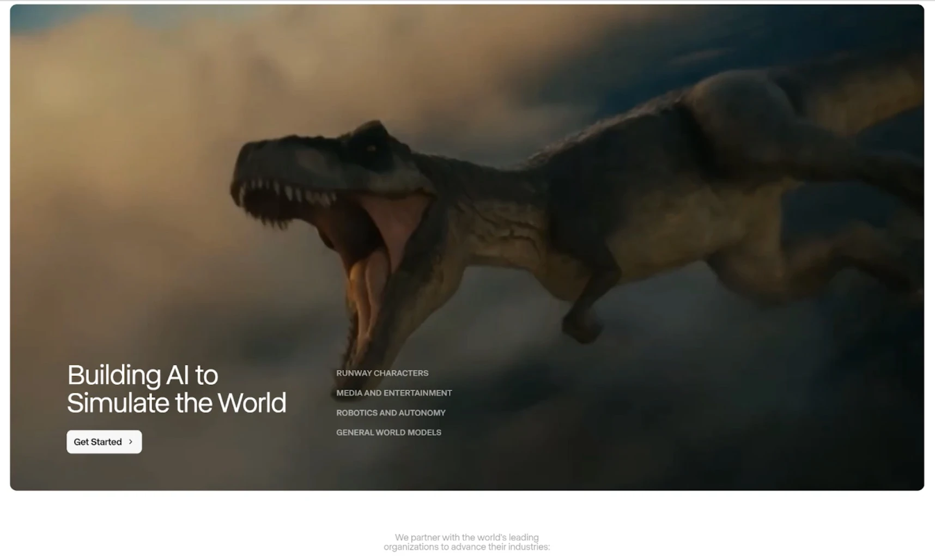Click the word "Building" in the headline
Viewport: 935px width, 560px height.
(x=114, y=375)
